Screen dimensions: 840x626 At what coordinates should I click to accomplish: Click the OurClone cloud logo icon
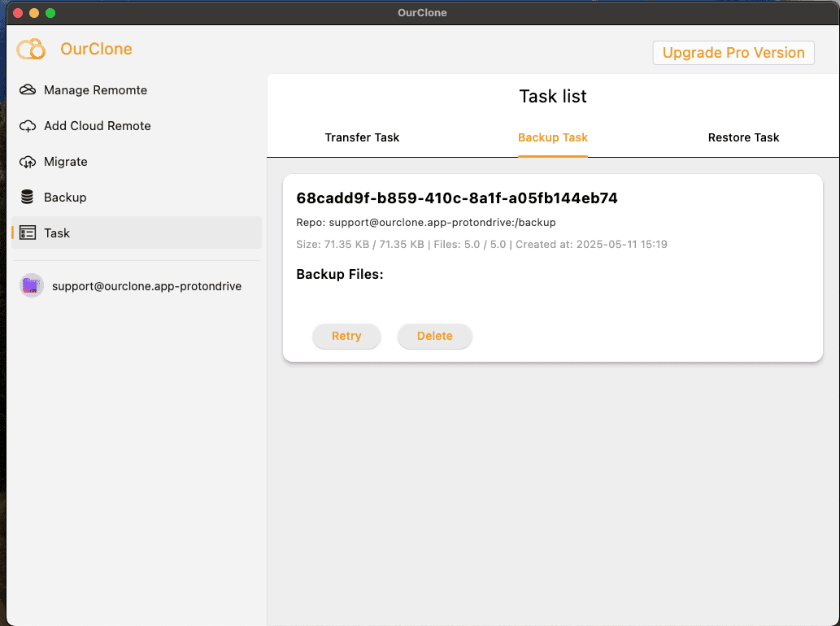point(31,50)
